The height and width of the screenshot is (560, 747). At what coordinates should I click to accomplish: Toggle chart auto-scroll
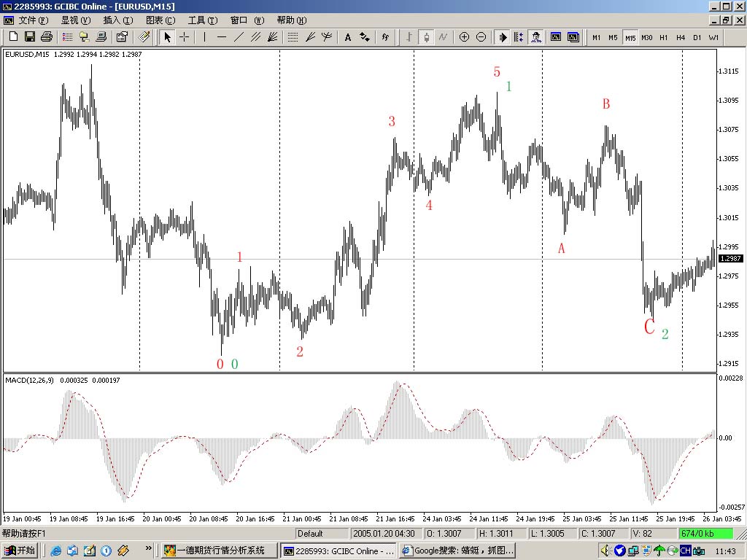(503, 37)
